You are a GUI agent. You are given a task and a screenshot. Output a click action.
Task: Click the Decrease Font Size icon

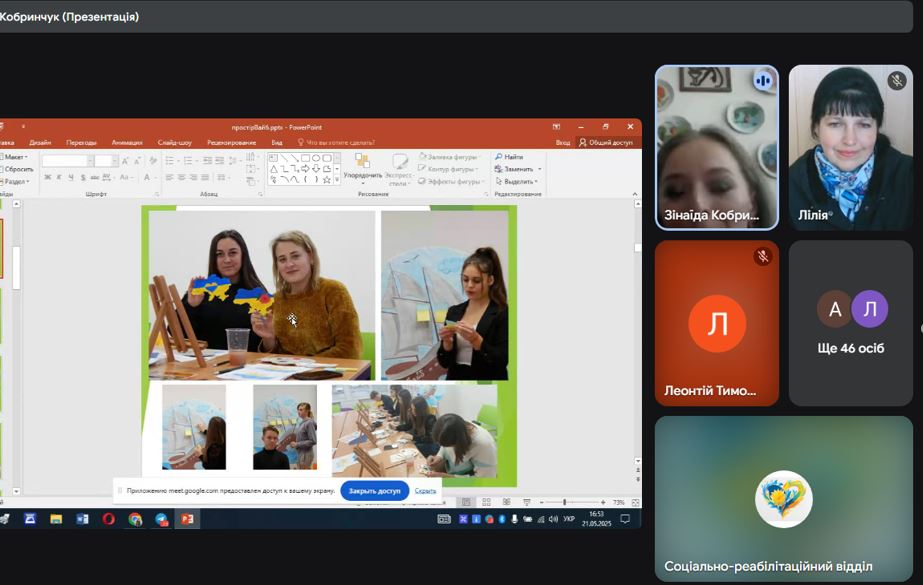click(x=137, y=161)
